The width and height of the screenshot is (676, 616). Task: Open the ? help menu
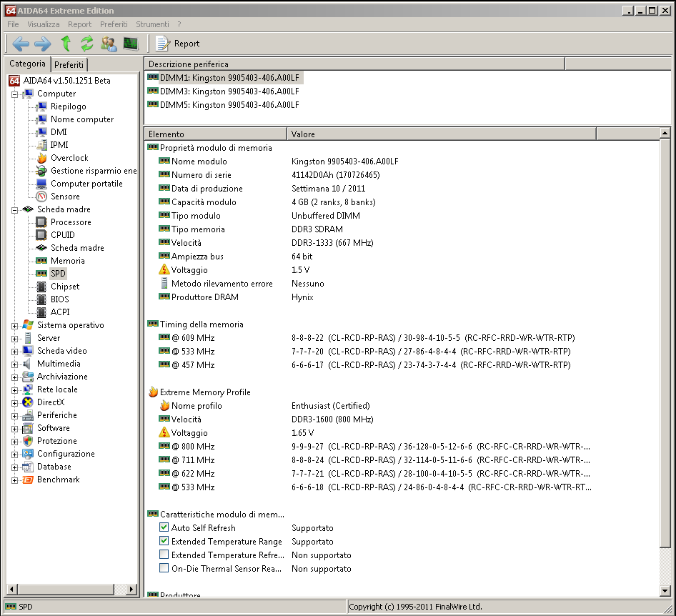[x=179, y=24]
